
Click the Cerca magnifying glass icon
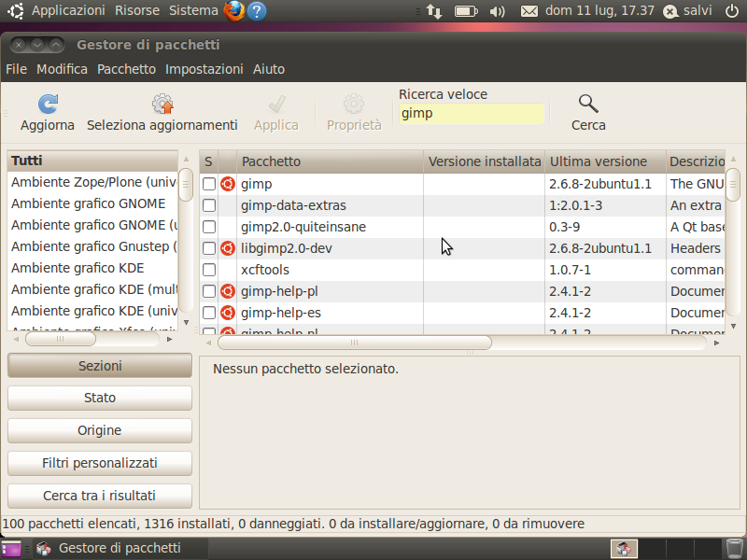[x=588, y=104]
